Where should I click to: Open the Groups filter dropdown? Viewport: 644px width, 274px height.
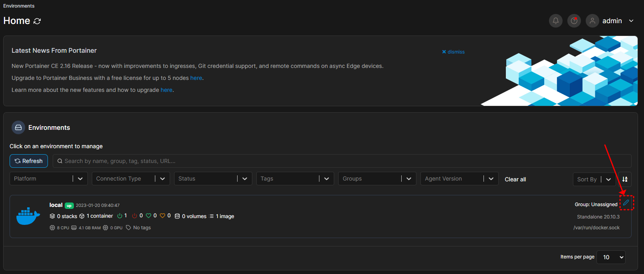point(377,179)
